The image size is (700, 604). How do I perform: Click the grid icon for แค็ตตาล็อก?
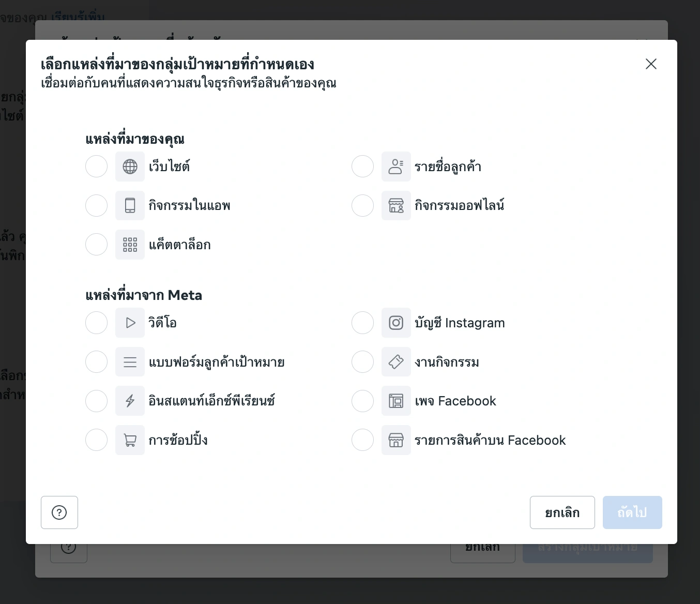(x=130, y=245)
